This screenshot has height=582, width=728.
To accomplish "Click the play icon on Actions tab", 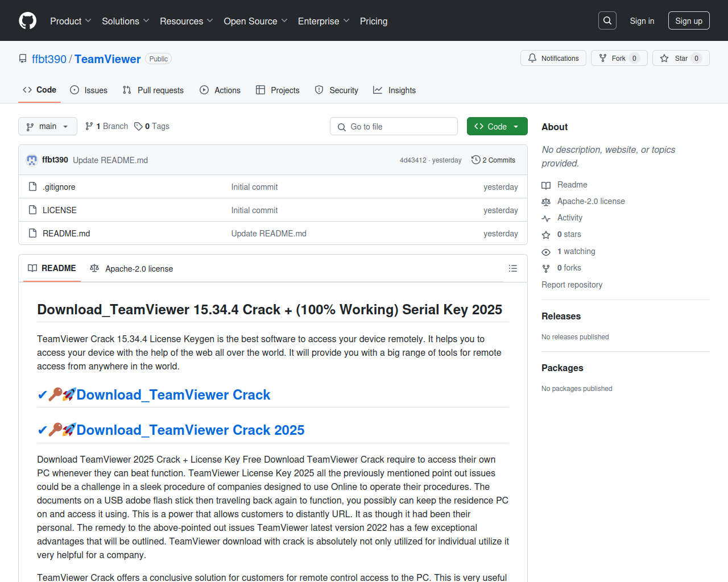I will [x=204, y=90].
